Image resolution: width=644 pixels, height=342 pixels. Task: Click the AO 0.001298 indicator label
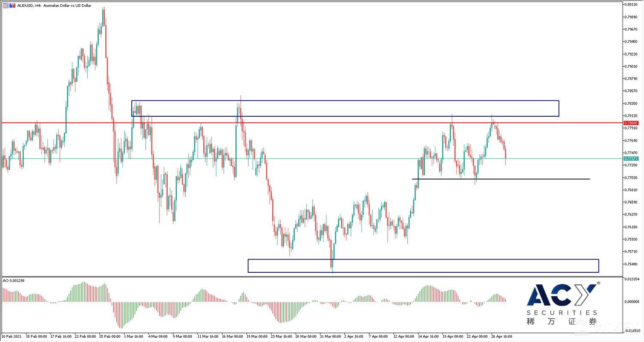14,280
